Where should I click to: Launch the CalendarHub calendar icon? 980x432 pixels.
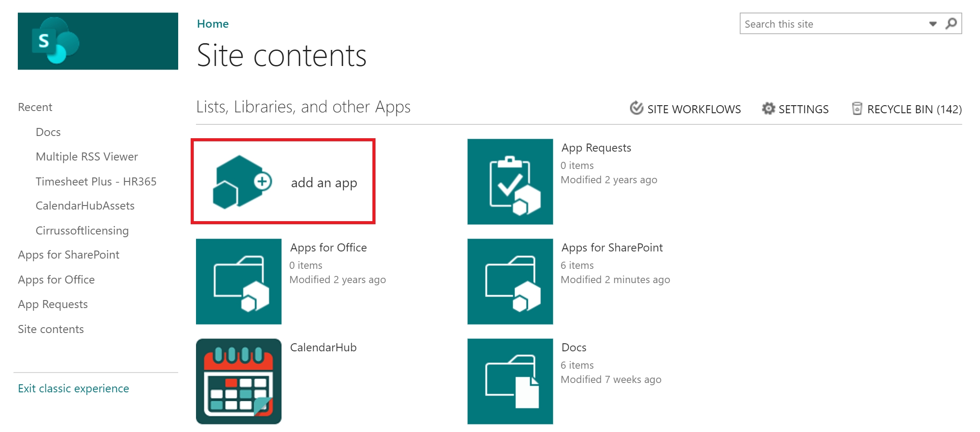[x=239, y=381]
